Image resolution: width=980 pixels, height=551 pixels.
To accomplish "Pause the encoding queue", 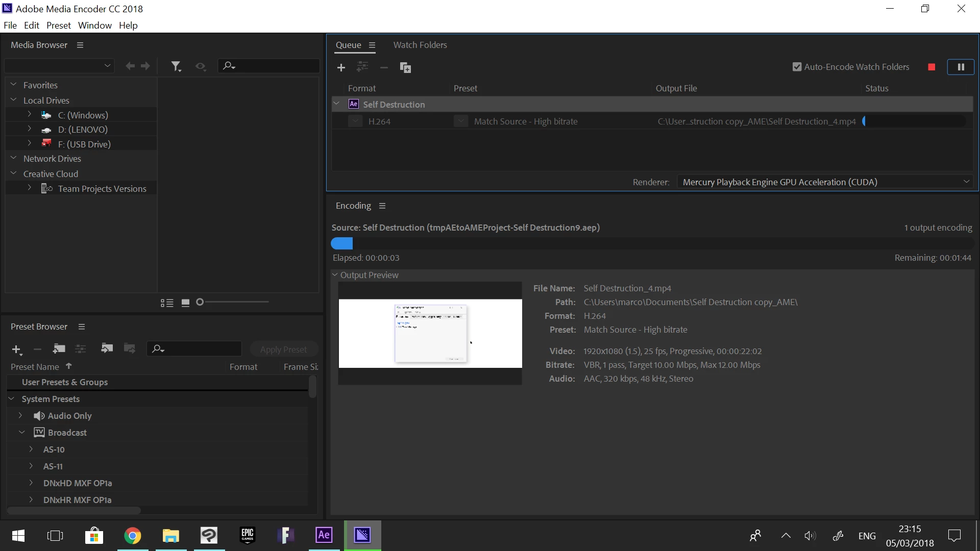I will [x=960, y=67].
